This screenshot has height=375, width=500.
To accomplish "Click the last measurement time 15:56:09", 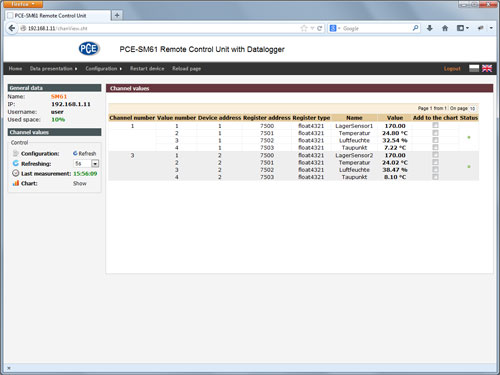I will pos(85,173).
